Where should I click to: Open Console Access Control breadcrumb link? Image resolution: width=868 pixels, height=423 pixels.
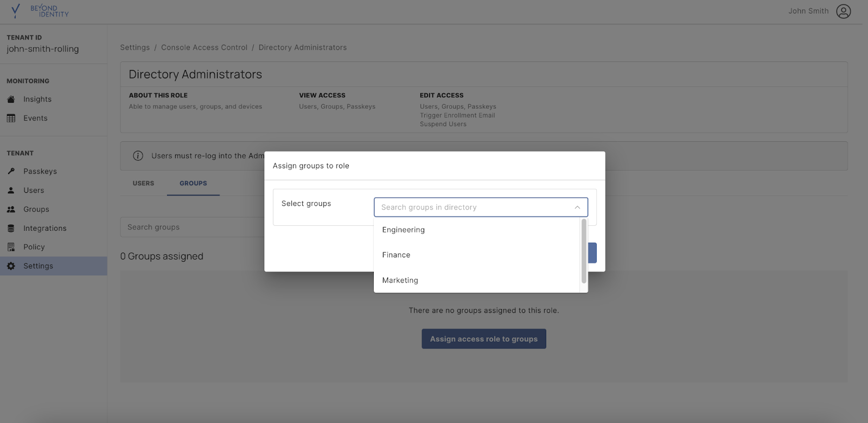[x=204, y=48]
